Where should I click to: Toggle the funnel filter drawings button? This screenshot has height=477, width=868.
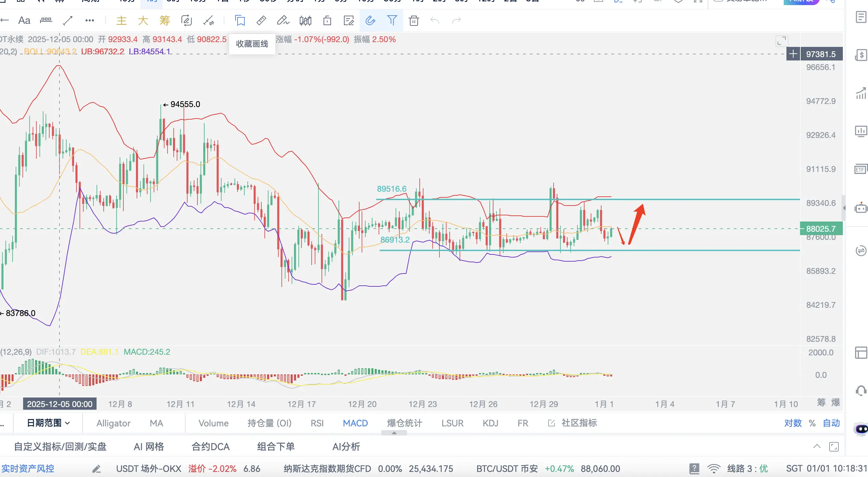click(392, 21)
